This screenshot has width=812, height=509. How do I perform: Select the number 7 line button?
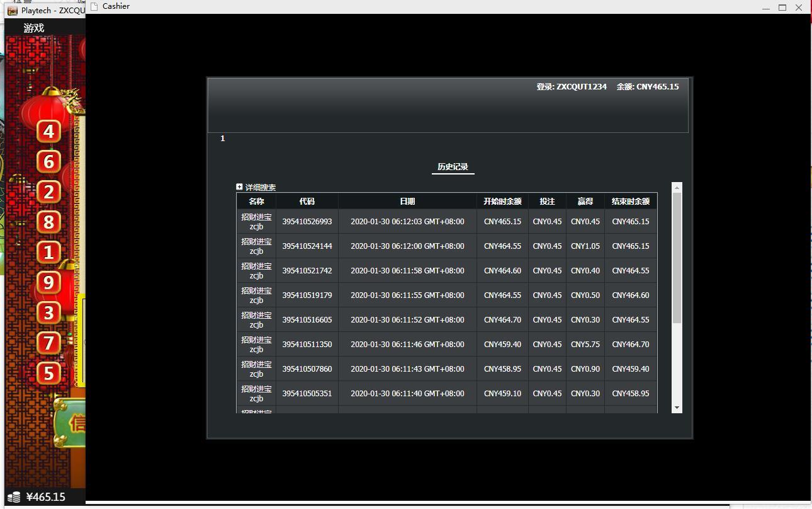click(x=48, y=343)
